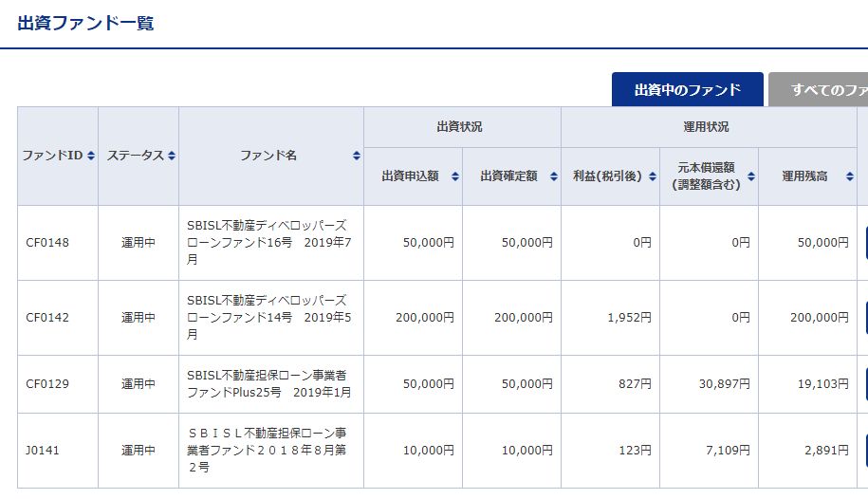Click fund ID J0141
This screenshot has height=499, width=868.
42,451
